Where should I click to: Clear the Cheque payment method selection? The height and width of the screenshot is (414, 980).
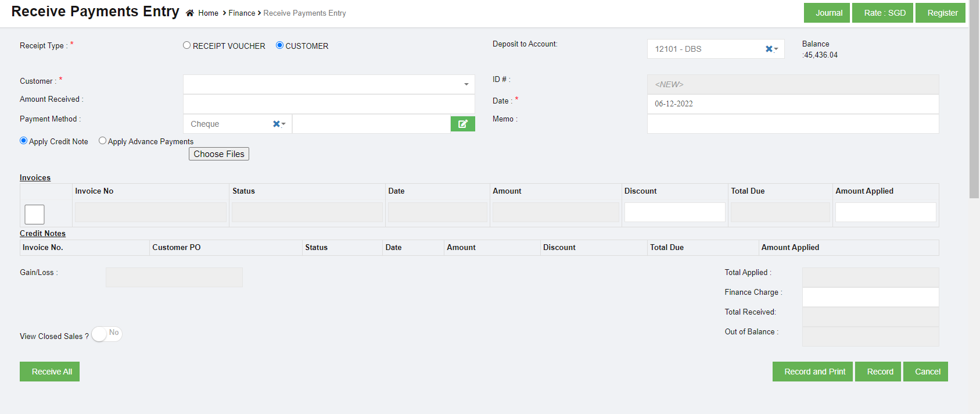click(x=277, y=124)
